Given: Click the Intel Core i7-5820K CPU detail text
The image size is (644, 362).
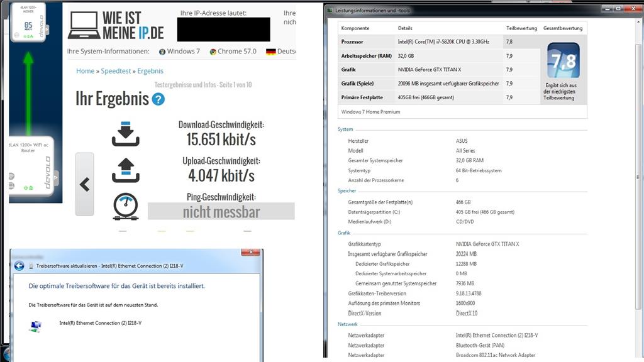Looking at the screenshot, I should pos(443,42).
